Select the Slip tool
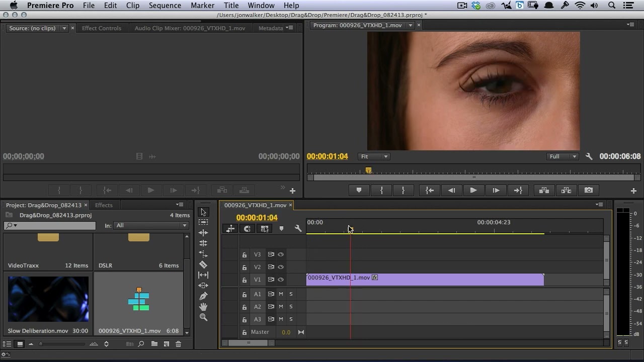Viewport: 644px width, 362px height. (203, 275)
